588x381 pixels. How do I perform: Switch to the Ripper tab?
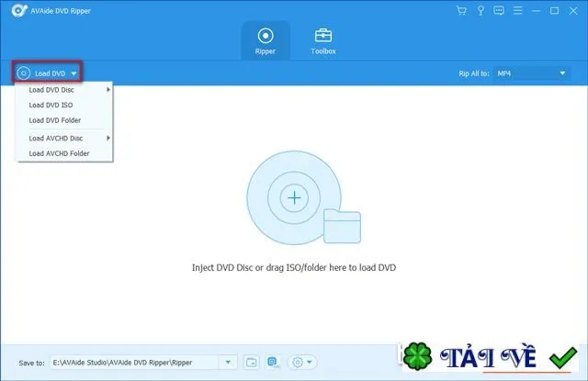tap(266, 41)
